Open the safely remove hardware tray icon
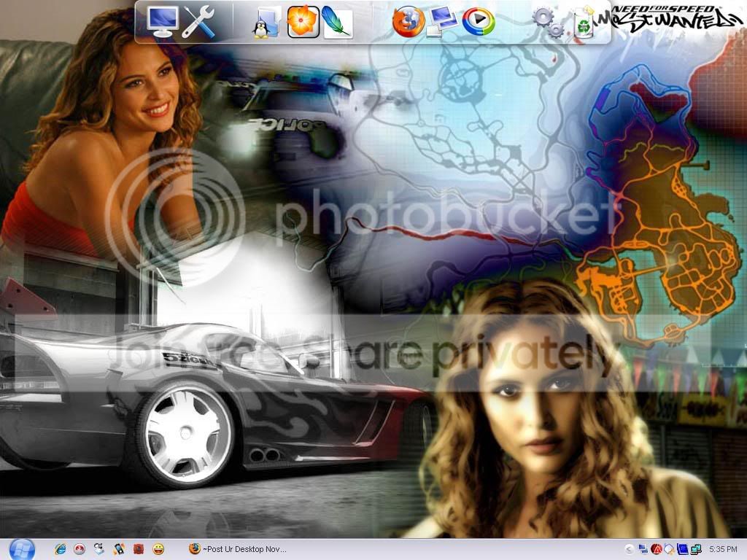The image size is (747, 560). point(670,550)
